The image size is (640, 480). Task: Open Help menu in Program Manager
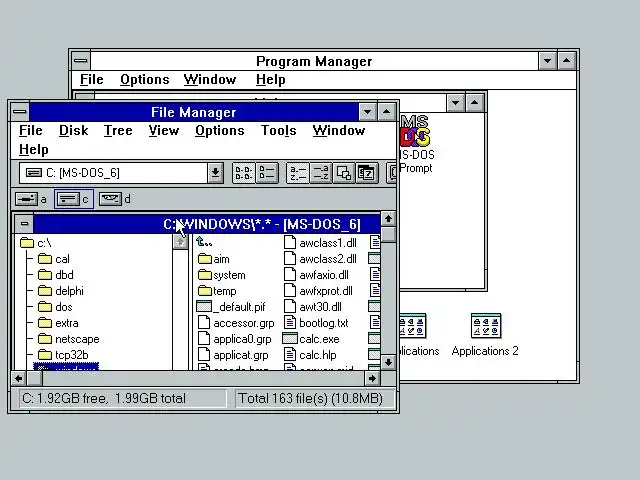click(x=271, y=80)
